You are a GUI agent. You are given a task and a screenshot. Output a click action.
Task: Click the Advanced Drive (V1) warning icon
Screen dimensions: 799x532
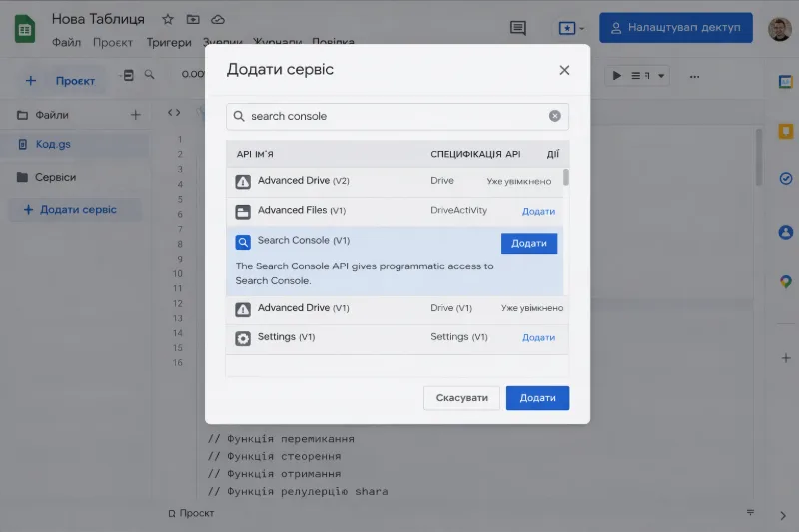(x=243, y=309)
